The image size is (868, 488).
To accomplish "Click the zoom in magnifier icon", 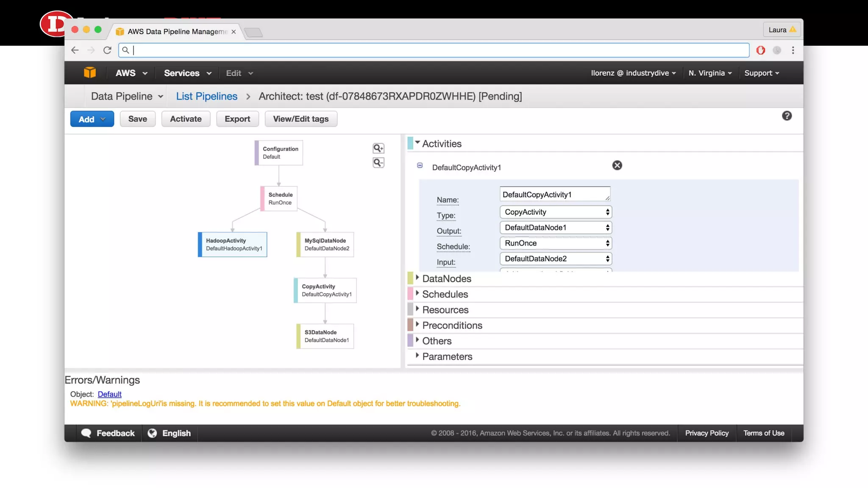I will [x=378, y=148].
